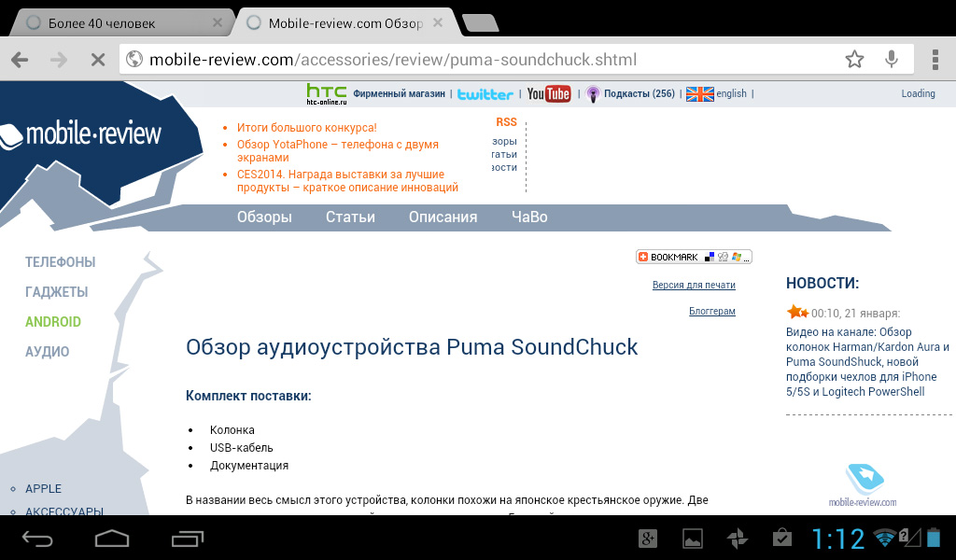
Task: Close the 'Более 40 человек' tab
Action: [217, 22]
